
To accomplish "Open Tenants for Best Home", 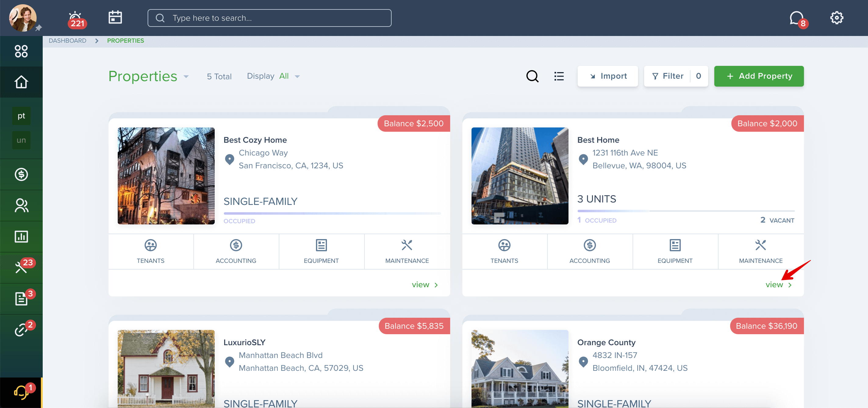I will (504, 251).
